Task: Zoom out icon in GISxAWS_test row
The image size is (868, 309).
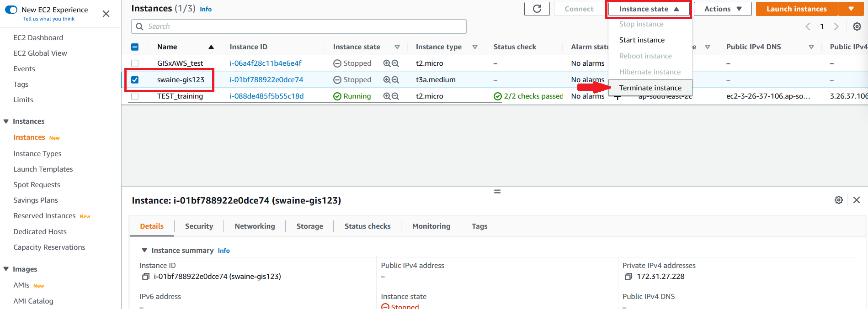Action: point(395,63)
